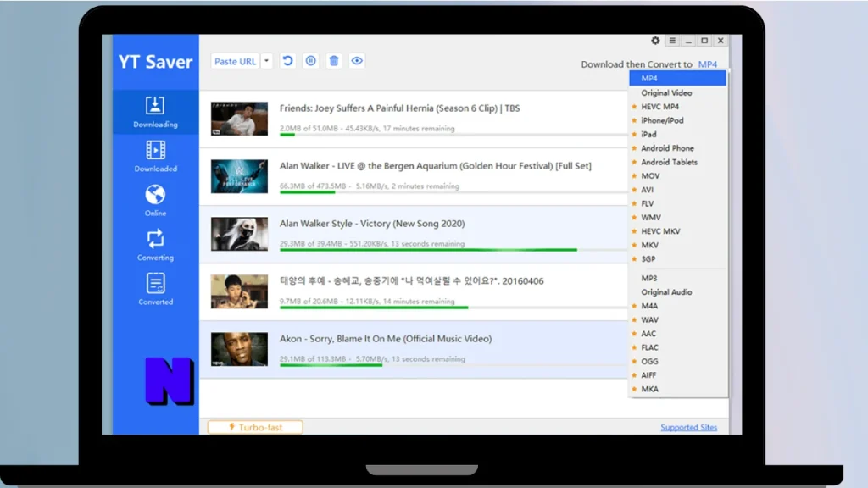Click the Paste URL button

point(236,61)
